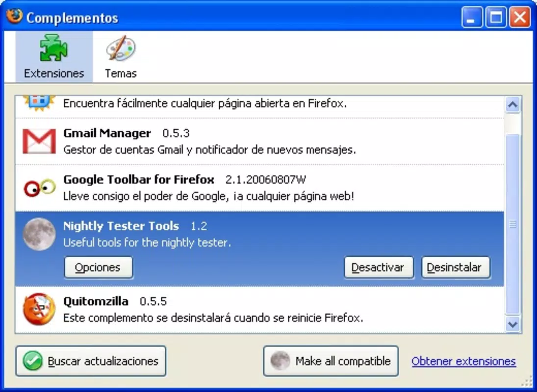Click the green checkmark on Buscar actualizaciones
The width and height of the screenshot is (537, 392).
(x=32, y=361)
